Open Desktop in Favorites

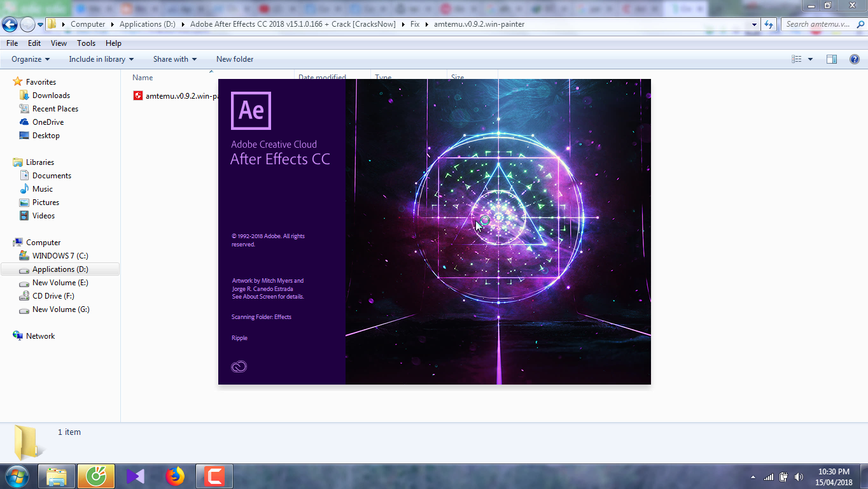click(x=46, y=136)
